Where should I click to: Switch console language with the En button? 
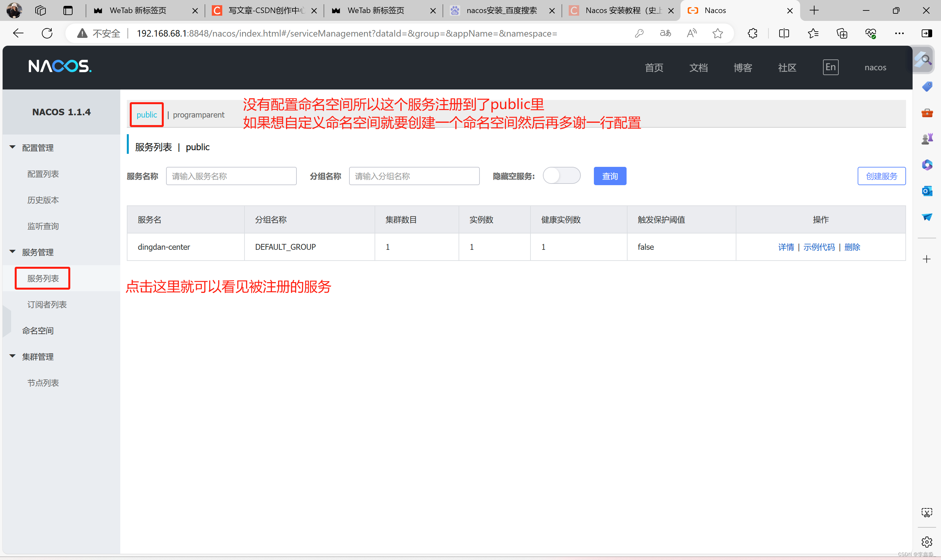click(x=831, y=67)
